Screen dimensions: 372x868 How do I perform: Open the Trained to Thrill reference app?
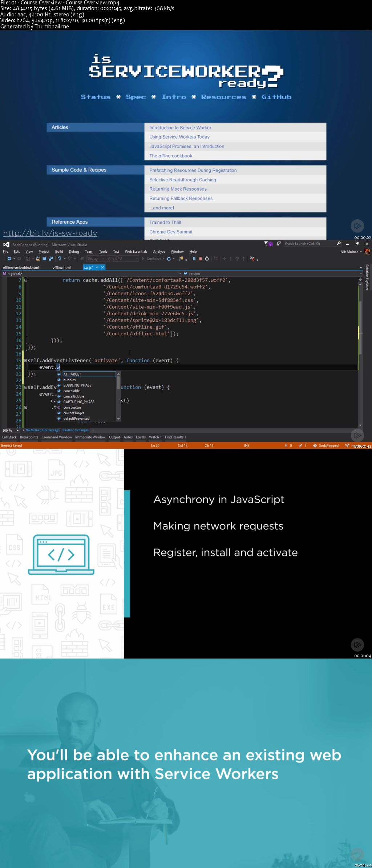point(165,222)
